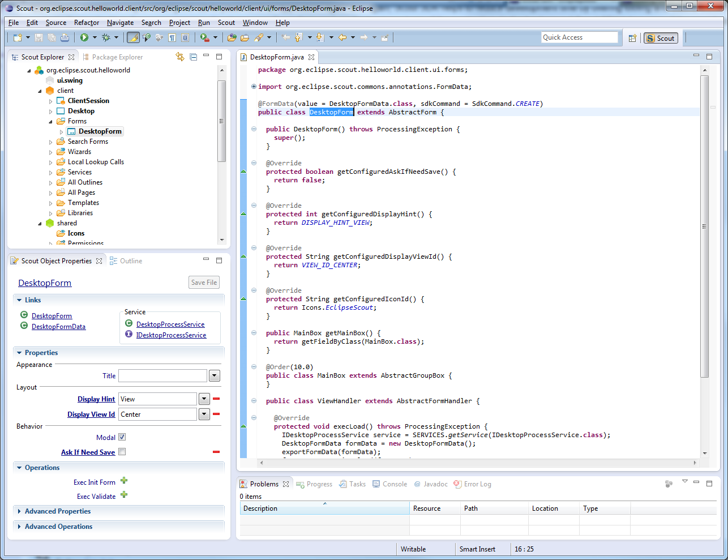Image resolution: width=728 pixels, height=560 pixels.
Task: Click the Print toolbar icon
Action: [65, 37]
